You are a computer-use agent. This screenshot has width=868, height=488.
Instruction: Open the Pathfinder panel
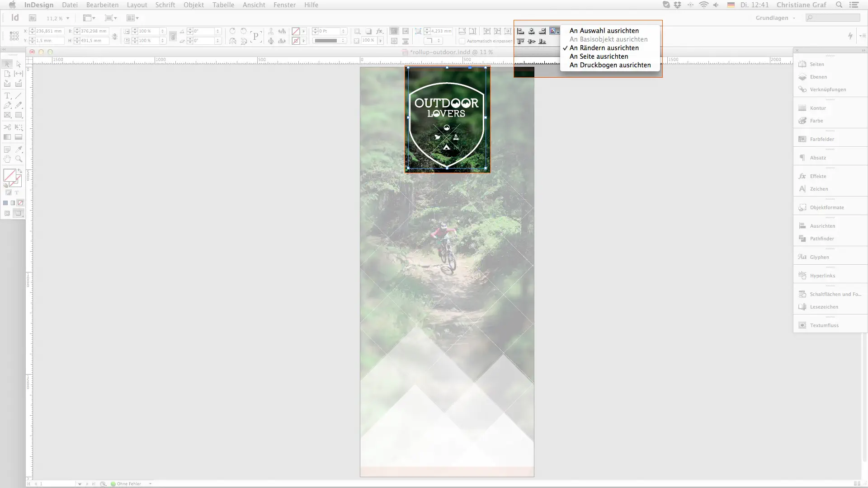coord(821,239)
